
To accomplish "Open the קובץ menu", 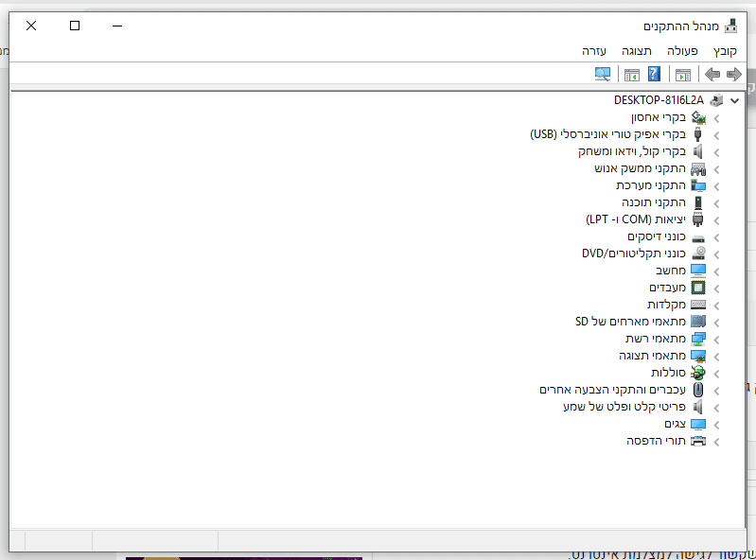I will (x=725, y=50).
